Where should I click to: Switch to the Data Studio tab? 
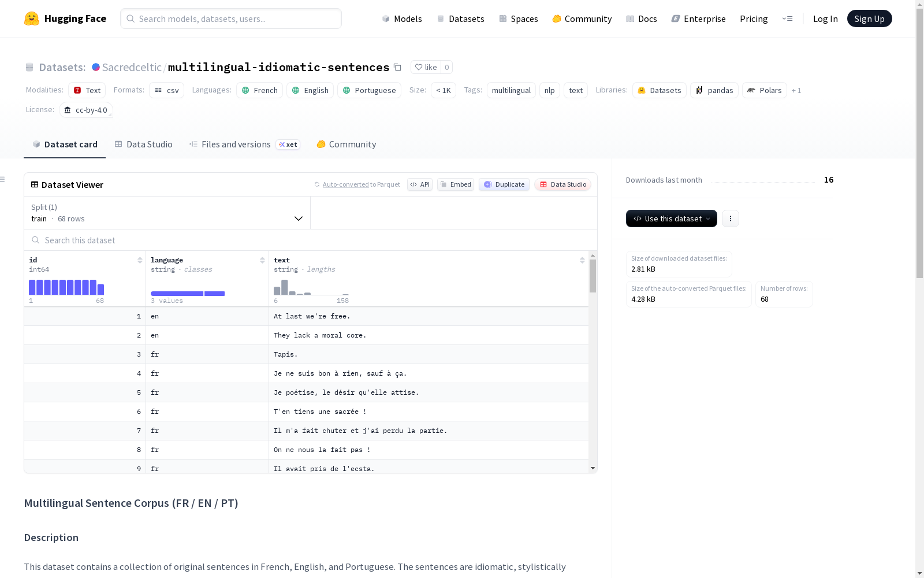pos(144,144)
